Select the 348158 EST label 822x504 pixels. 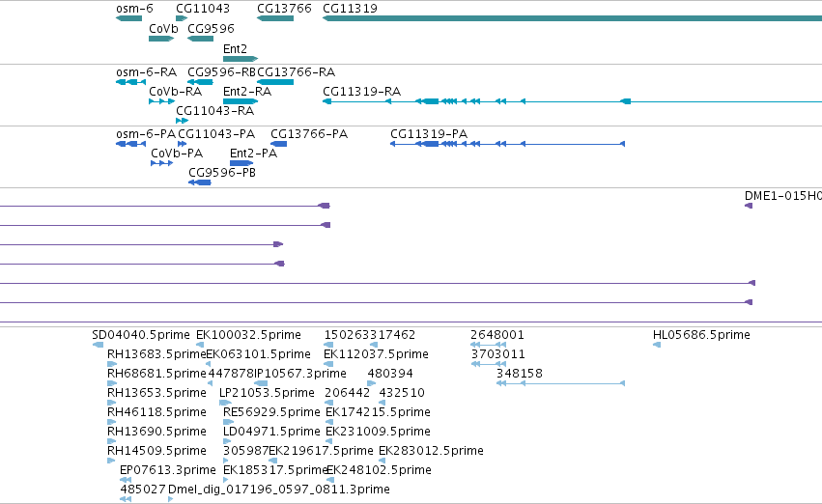520,374
